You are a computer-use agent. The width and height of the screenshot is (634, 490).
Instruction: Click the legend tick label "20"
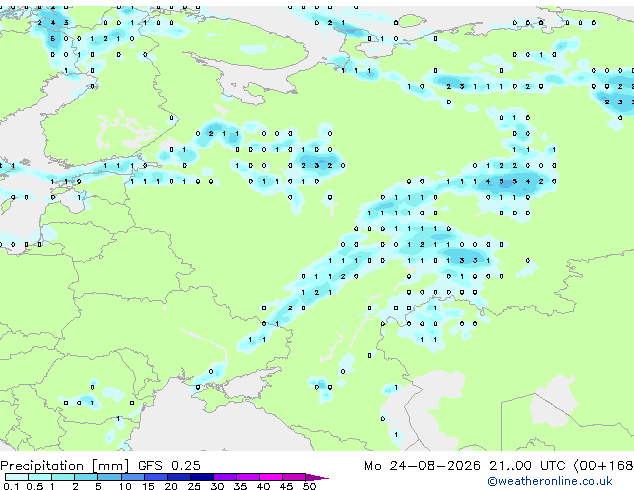pos(171,486)
